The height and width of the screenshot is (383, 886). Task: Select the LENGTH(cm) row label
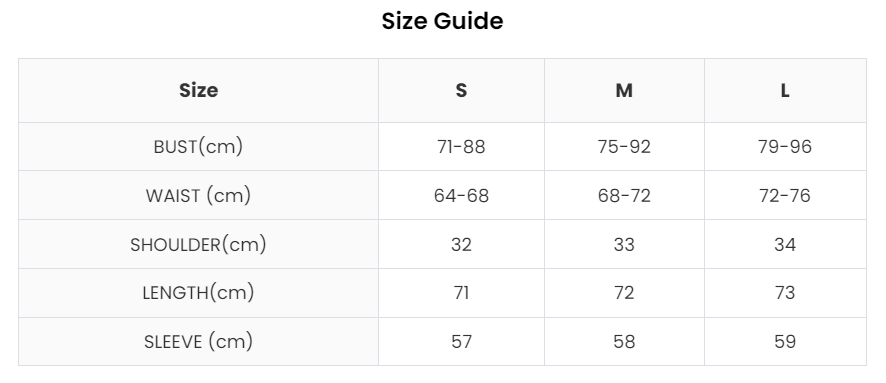click(198, 293)
